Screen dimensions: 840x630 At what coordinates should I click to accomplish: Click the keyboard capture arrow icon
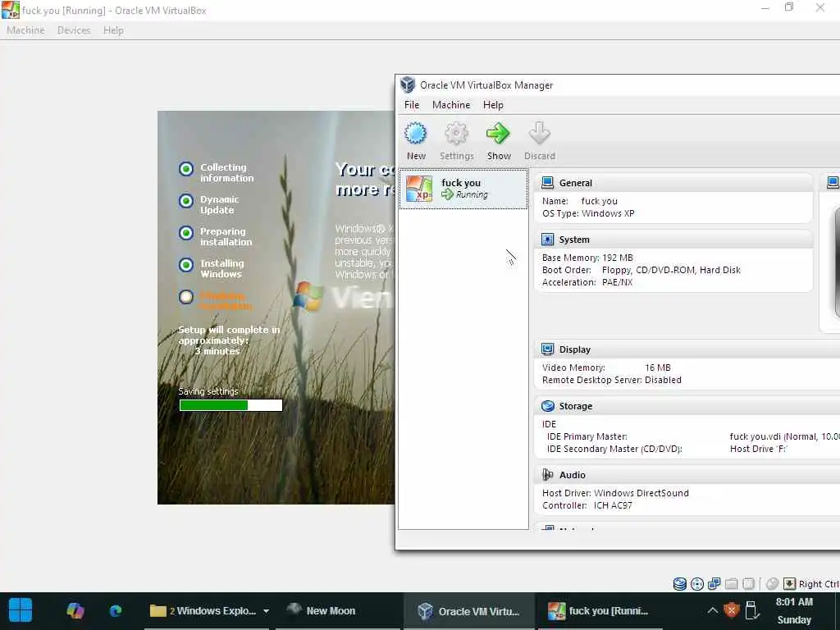click(x=790, y=584)
